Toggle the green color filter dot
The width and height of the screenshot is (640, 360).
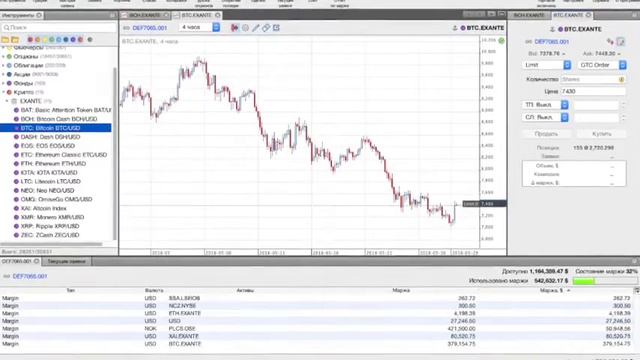pos(51,40)
